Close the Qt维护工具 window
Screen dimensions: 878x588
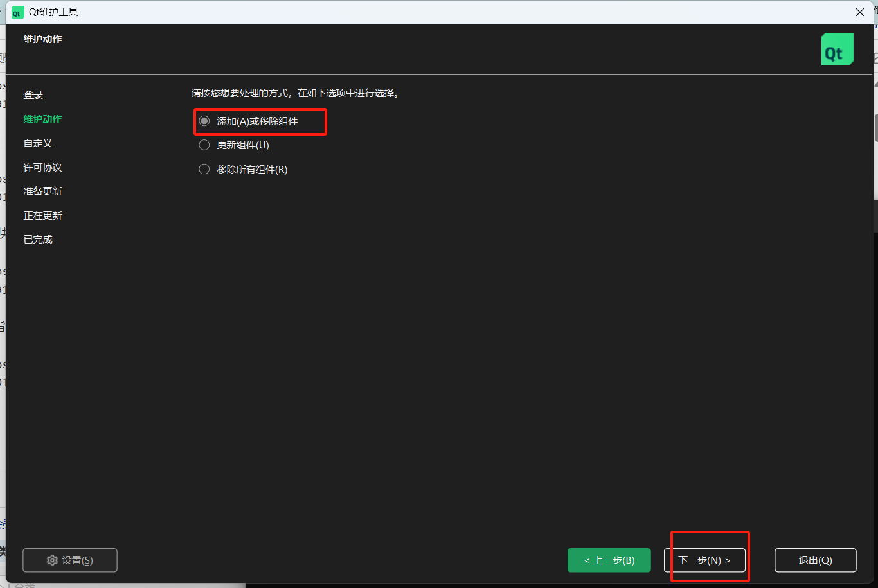pyautogui.click(x=860, y=12)
